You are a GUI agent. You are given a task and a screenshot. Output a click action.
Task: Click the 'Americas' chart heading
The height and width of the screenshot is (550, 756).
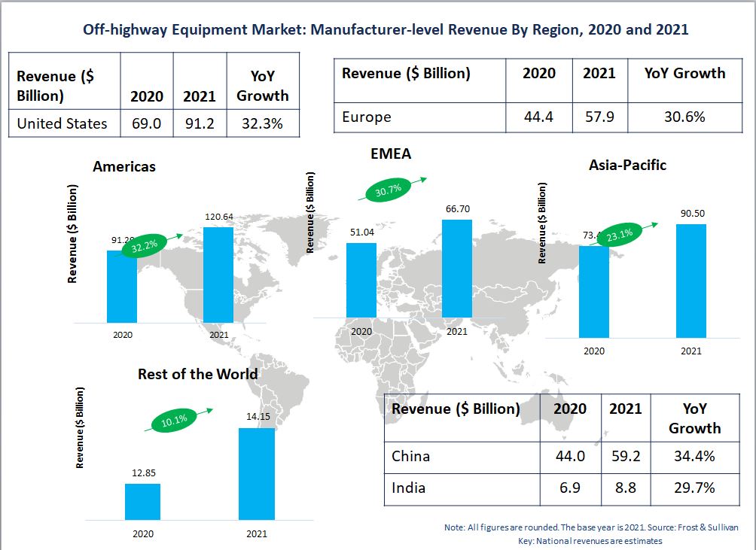[124, 166]
